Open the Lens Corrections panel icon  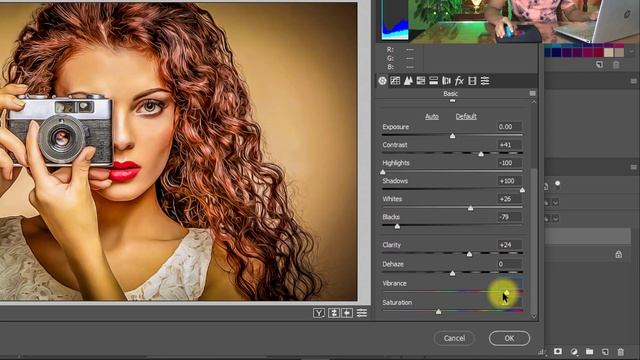click(x=446, y=81)
